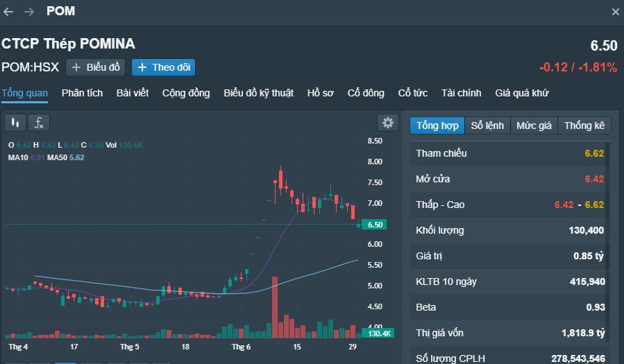624x364 pixels.
Task: Open the Biểu đồ kỹ thuật tab
Action: pyautogui.click(x=258, y=93)
